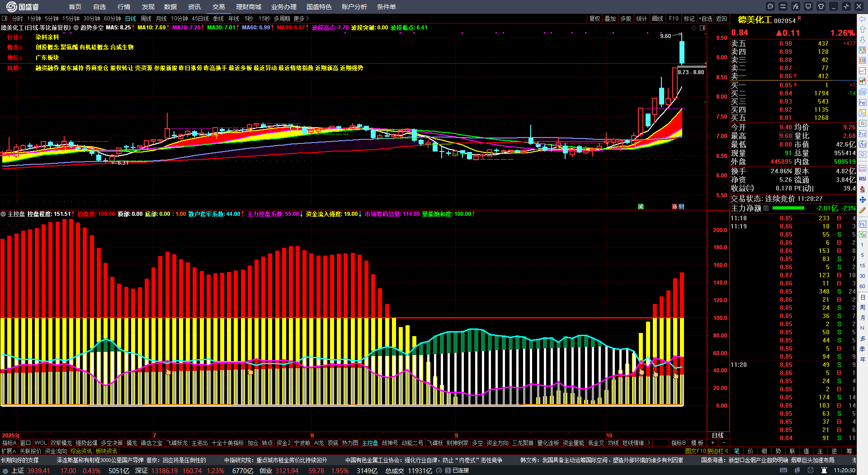Viewport: 868px width, 475px height.
Task: Click the 上证 index value 3939.41
Action: point(38,470)
